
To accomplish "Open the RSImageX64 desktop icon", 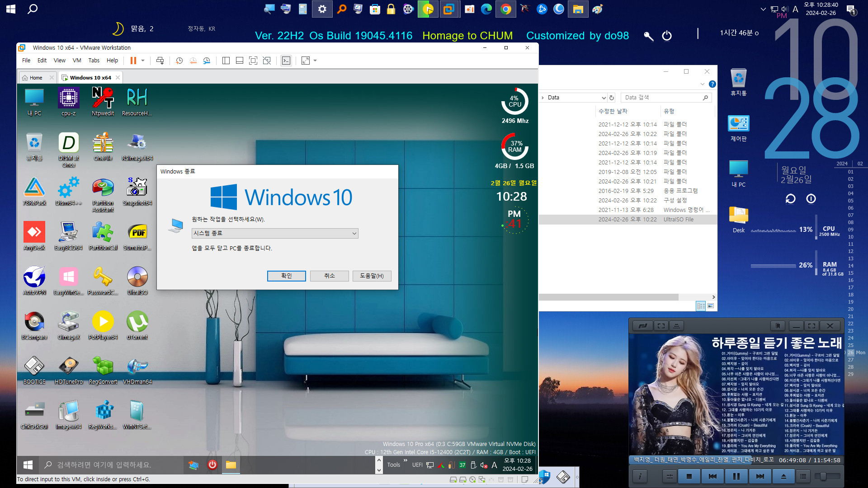I will pyautogui.click(x=137, y=146).
